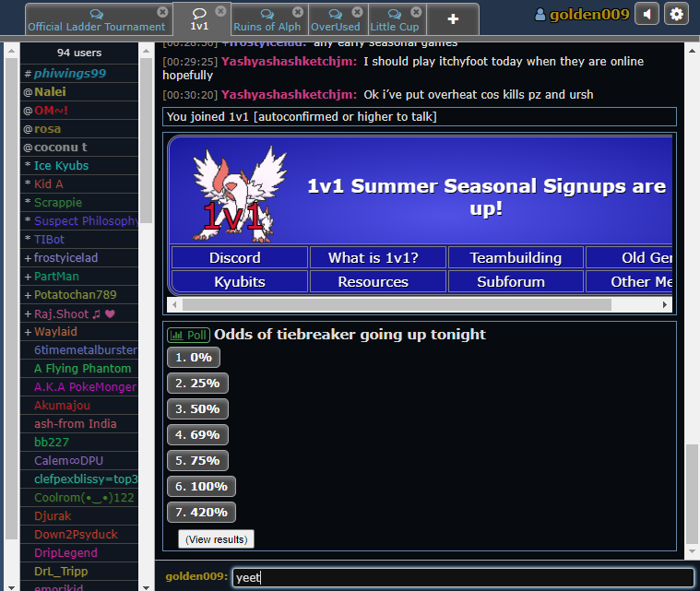The image size is (700, 591).
Task: Open the Other Metas link
Action: pyautogui.click(x=630, y=281)
